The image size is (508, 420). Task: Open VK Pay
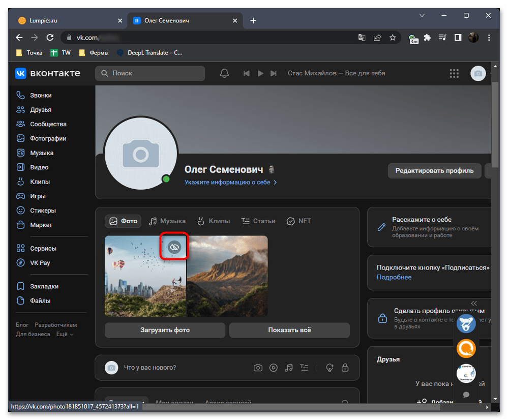coord(33,263)
